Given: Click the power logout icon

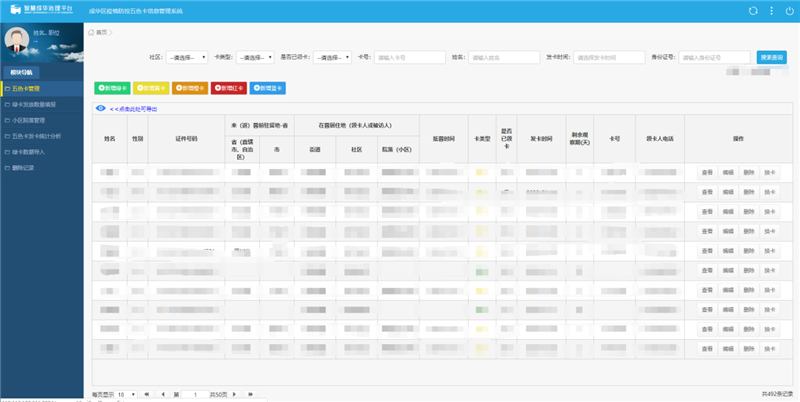Looking at the screenshot, I should pyautogui.click(x=788, y=10).
